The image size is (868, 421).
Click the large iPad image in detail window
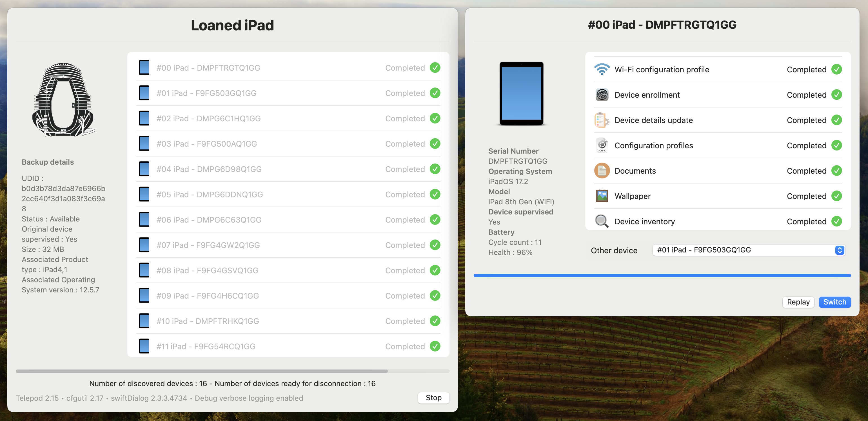[521, 93]
